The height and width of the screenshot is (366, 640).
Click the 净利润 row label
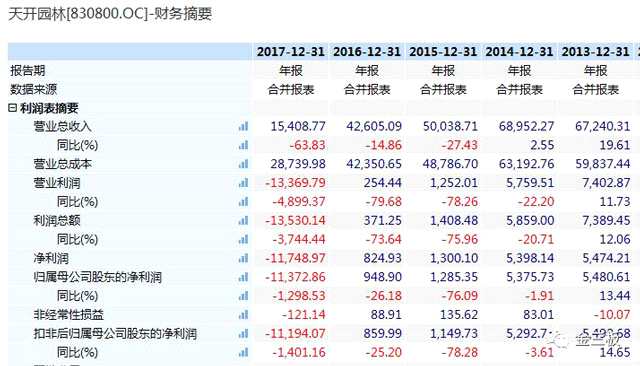click(51, 258)
